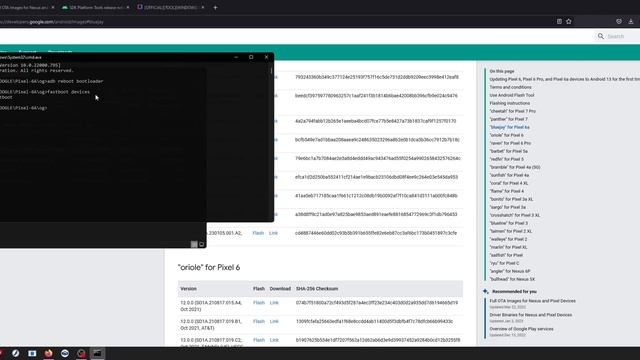
Task: Click Flash for oriole SD1A.210817.019.C2
Action: [259, 340]
